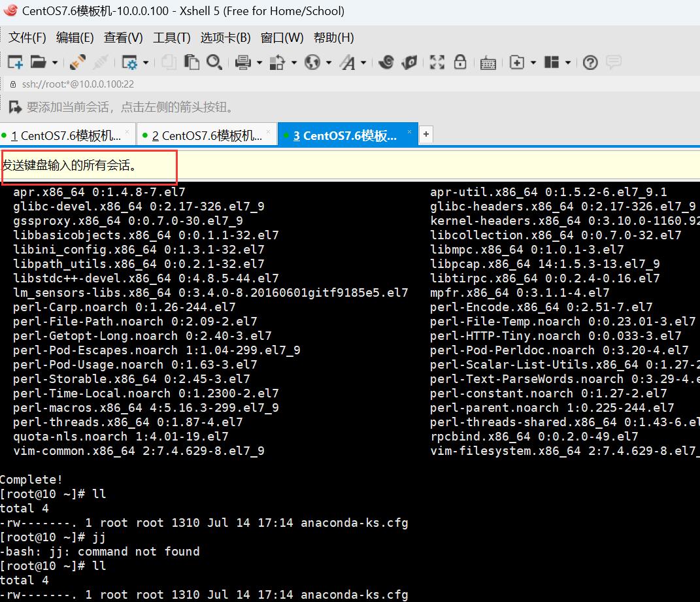
Task: Open the 工具(T) menu
Action: pyautogui.click(x=171, y=37)
